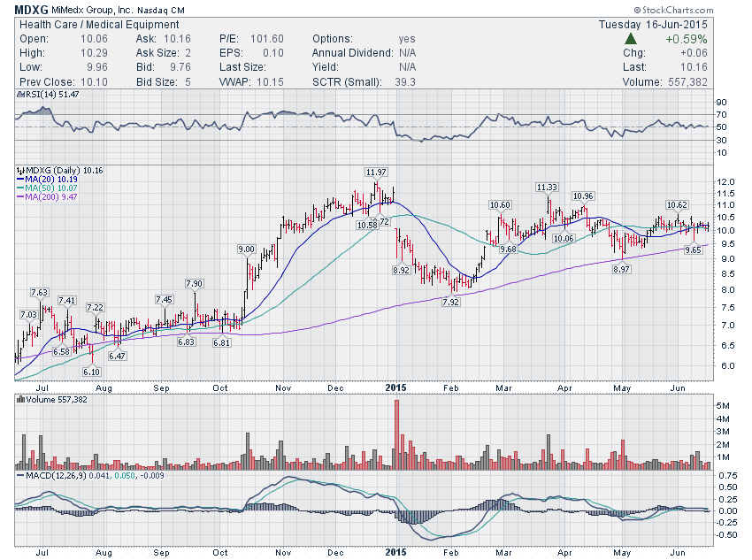This screenshot has width=752, height=560.
Task: Select the purple MA(200) legend entry
Action: point(47,197)
